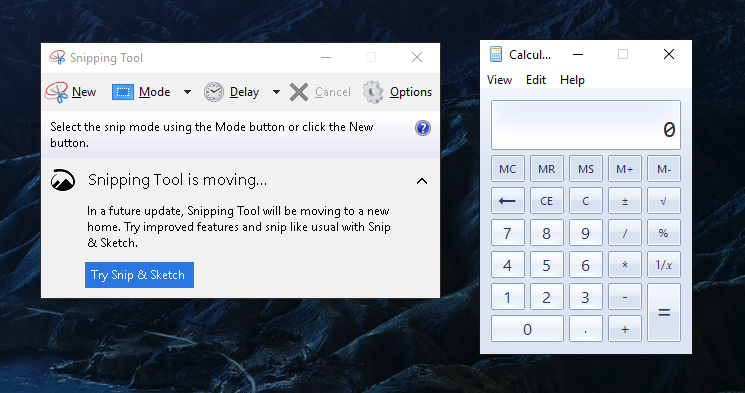Click the percent key
The image size is (745, 393).
[664, 233]
